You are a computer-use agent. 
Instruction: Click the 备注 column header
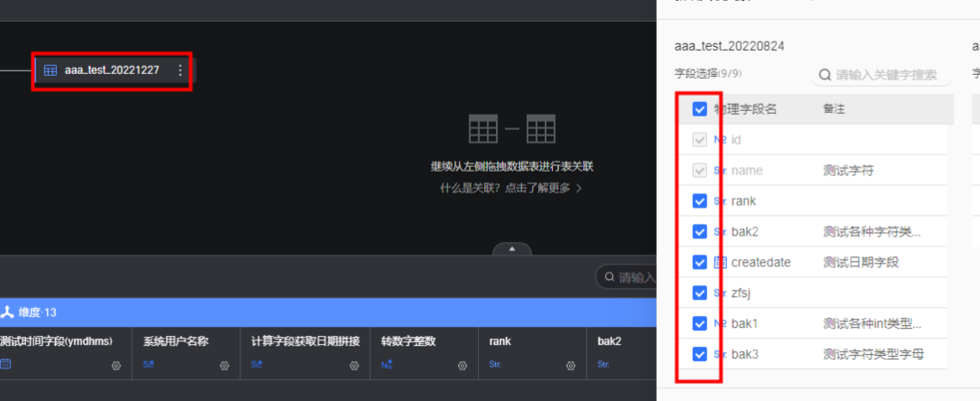834,109
